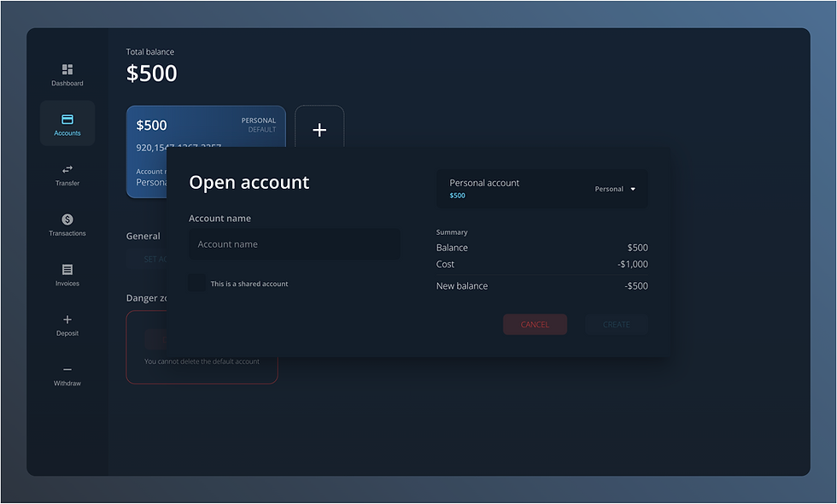This screenshot has width=837, height=504.
Task: Select the $500 personal default account card
Action: tap(206, 128)
